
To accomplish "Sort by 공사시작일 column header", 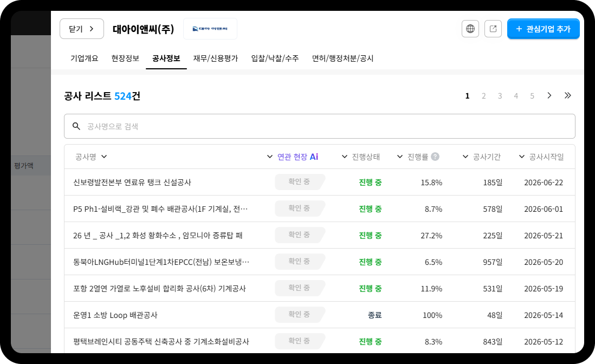I will (541, 157).
